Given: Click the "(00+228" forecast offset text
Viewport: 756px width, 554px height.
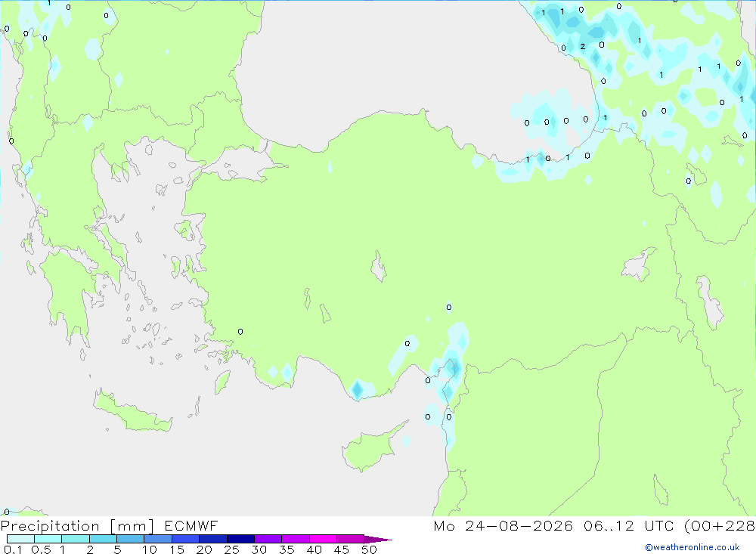Looking at the screenshot, I should tap(720, 526).
